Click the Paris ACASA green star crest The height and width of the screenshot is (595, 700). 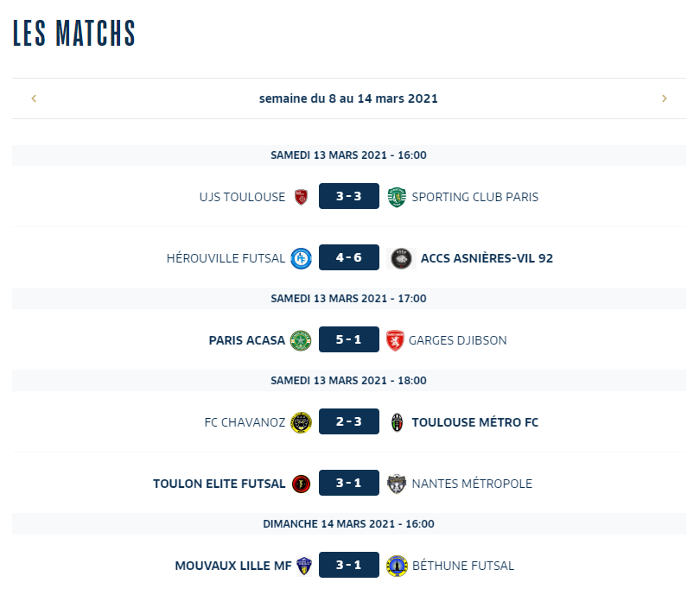point(301,341)
